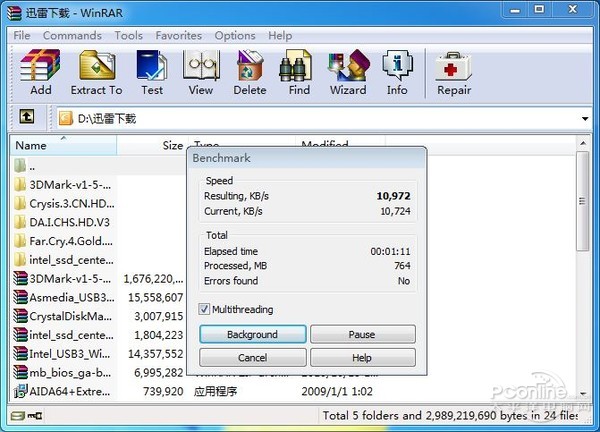Open the Tools menu
Viewport: 600px width, 432px height.
(129, 36)
